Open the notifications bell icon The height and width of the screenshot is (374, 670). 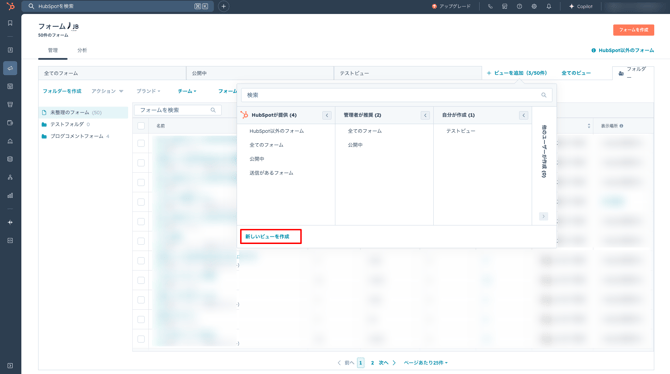pos(549,6)
